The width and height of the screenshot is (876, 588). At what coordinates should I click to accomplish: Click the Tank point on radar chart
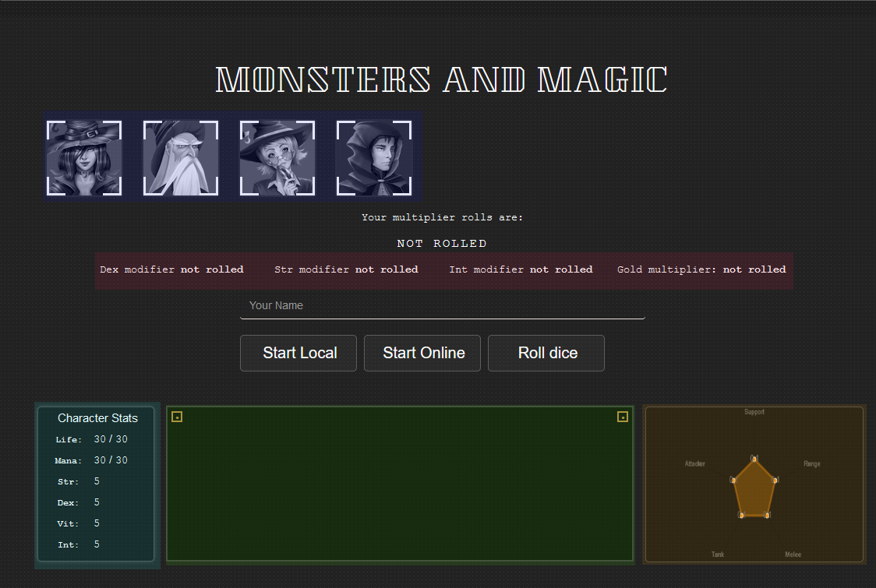point(741,515)
